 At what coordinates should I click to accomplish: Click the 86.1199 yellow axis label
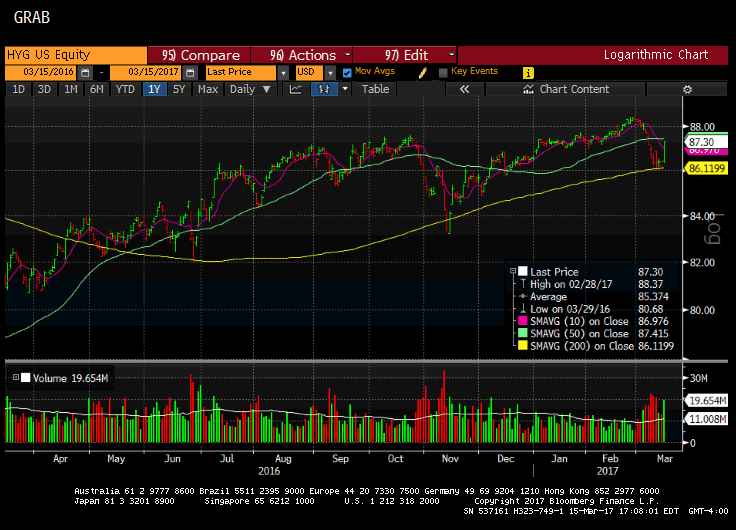click(x=706, y=168)
